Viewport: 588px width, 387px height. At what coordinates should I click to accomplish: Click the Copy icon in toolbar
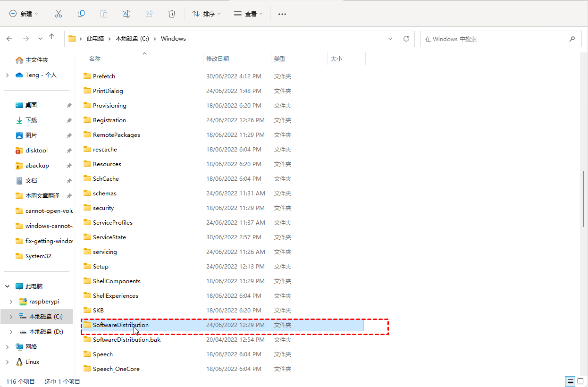click(81, 14)
